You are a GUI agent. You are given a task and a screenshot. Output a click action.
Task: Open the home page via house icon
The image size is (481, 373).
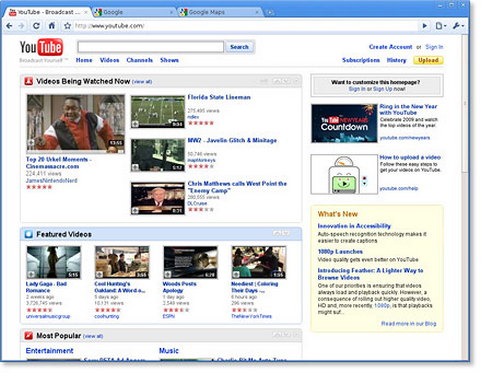pyautogui.click(x=52, y=26)
